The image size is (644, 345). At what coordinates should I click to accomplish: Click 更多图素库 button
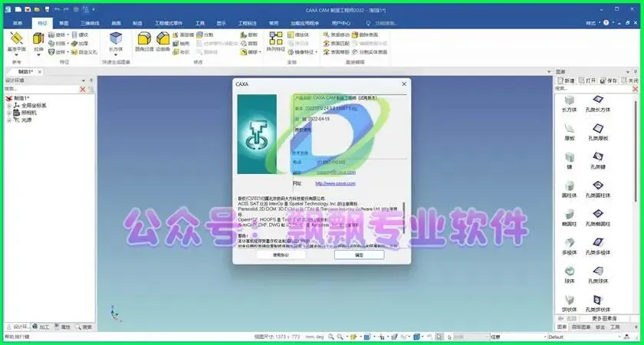coord(604,318)
